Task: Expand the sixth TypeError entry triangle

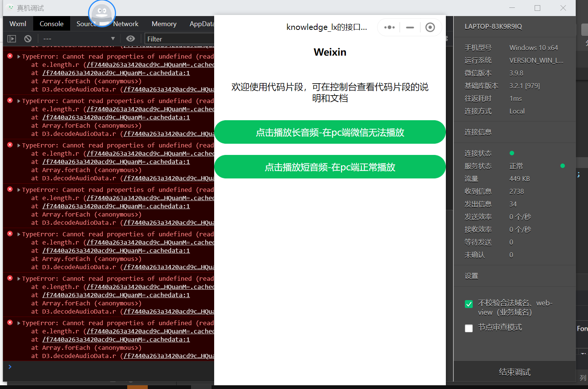Action: pyautogui.click(x=19, y=279)
